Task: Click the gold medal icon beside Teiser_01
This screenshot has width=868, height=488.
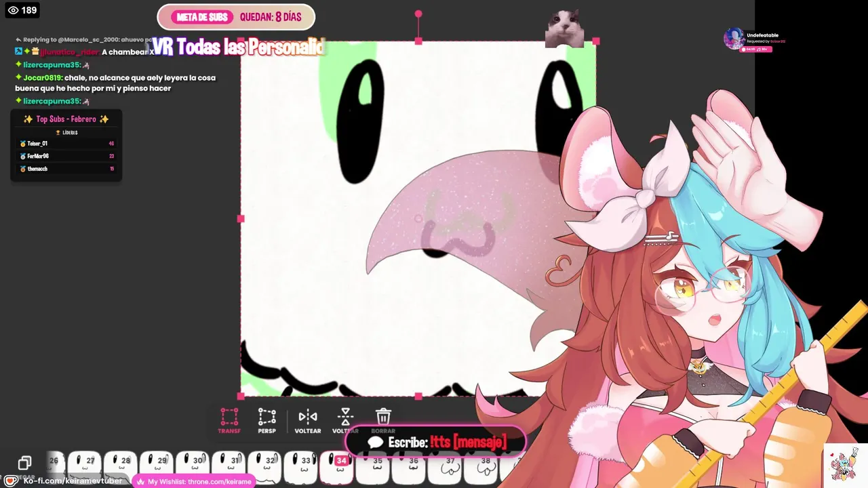Action: pyautogui.click(x=22, y=144)
